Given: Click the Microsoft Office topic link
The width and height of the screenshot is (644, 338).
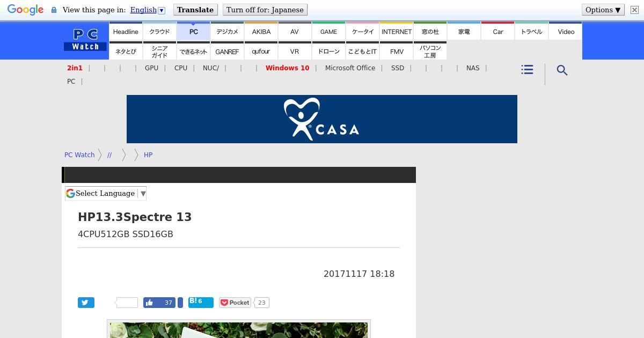Looking at the screenshot, I should point(350,68).
